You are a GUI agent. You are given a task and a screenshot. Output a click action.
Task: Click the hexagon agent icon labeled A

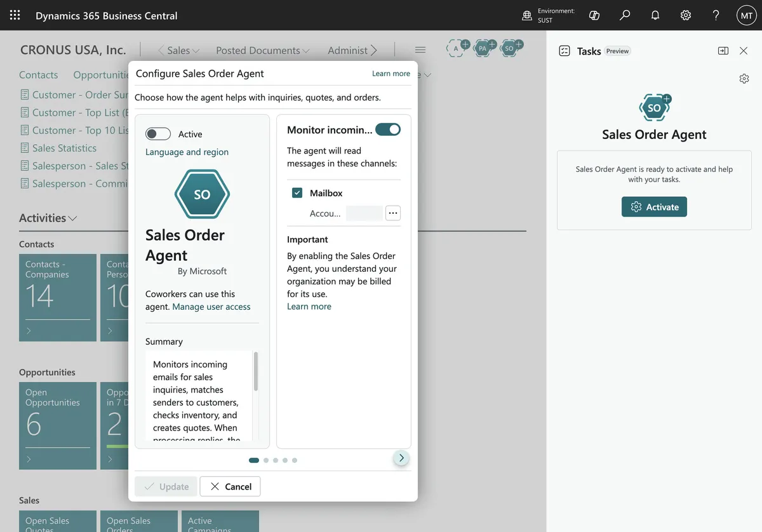[457, 48]
